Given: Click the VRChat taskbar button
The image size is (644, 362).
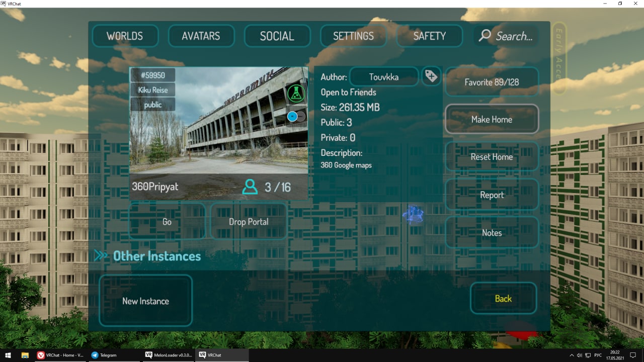Looking at the screenshot, I should (222, 355).
